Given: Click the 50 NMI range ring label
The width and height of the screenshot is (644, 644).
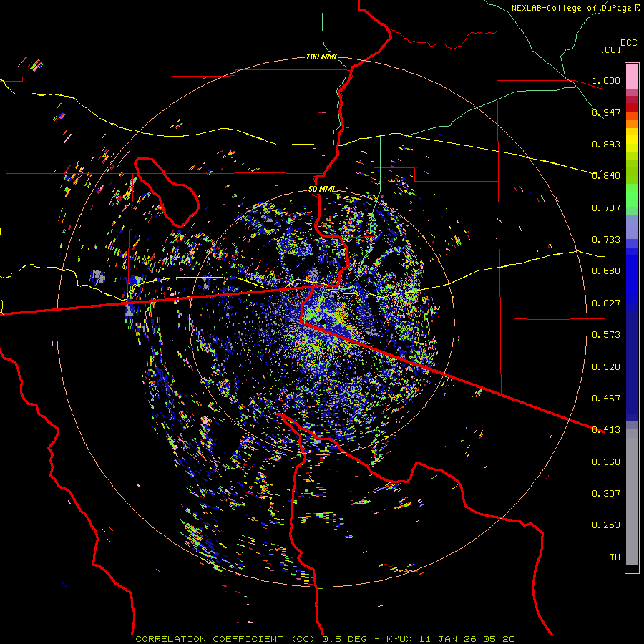Looking at the screenshot, I should point(322,190).
